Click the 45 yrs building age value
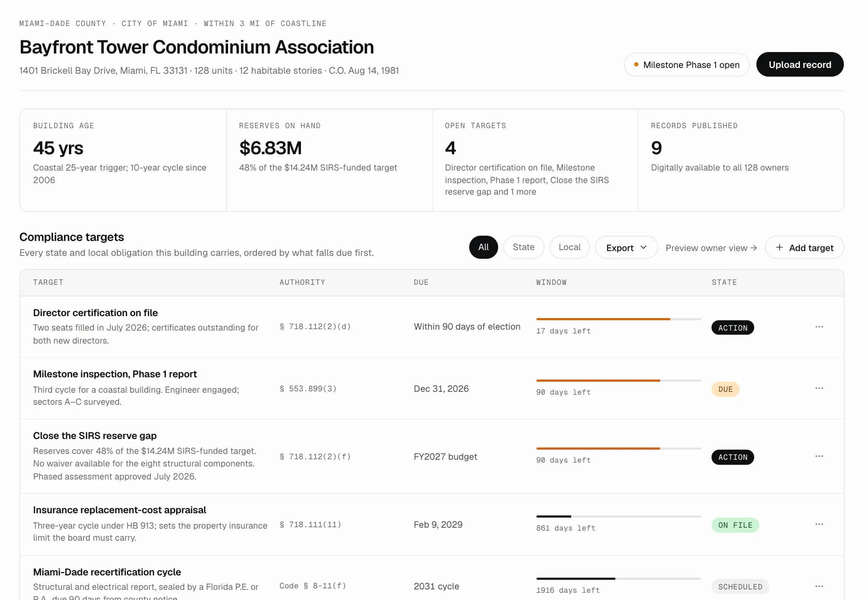The width and height of the screenshot is (868, 600). click(x=58, y=148)
